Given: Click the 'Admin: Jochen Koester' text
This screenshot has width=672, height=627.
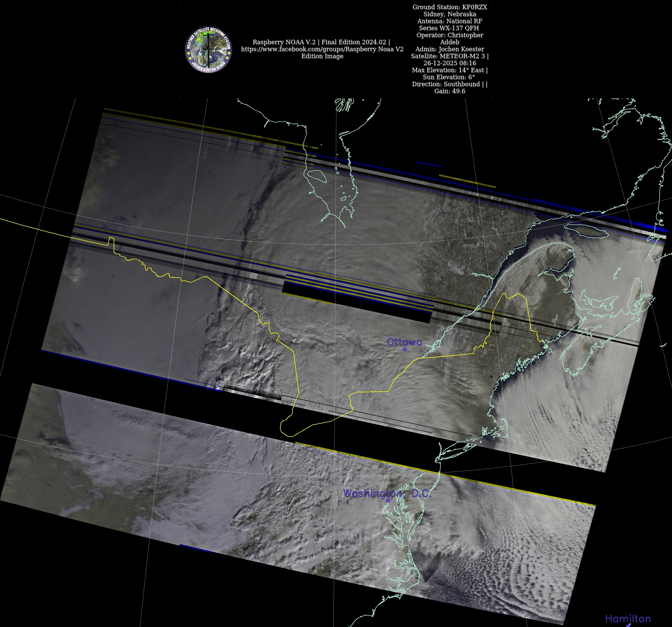Looking at the screenshot, I should pyautogui.click(x=450, y=49).
